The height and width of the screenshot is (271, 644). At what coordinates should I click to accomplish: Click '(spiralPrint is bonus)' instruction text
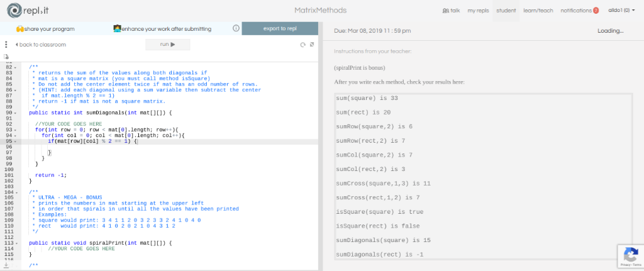click(360, 68)
